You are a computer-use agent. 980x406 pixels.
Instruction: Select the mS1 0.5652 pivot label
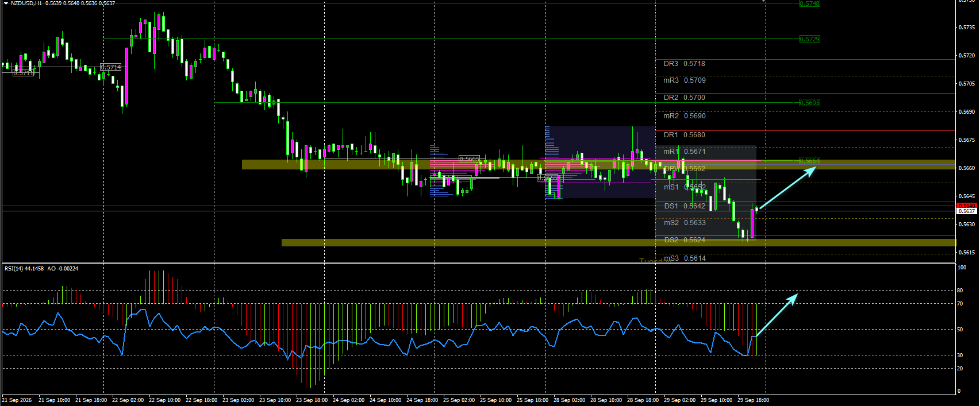coord(684,187)
